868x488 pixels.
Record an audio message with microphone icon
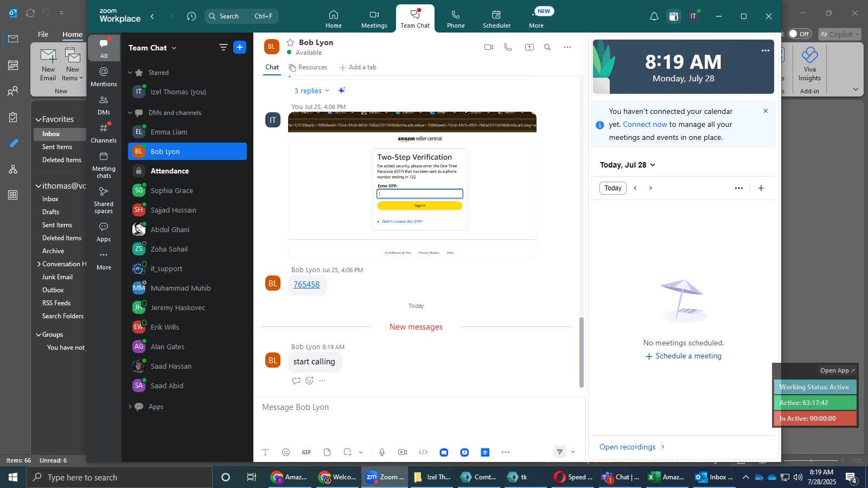pos(382,452)
